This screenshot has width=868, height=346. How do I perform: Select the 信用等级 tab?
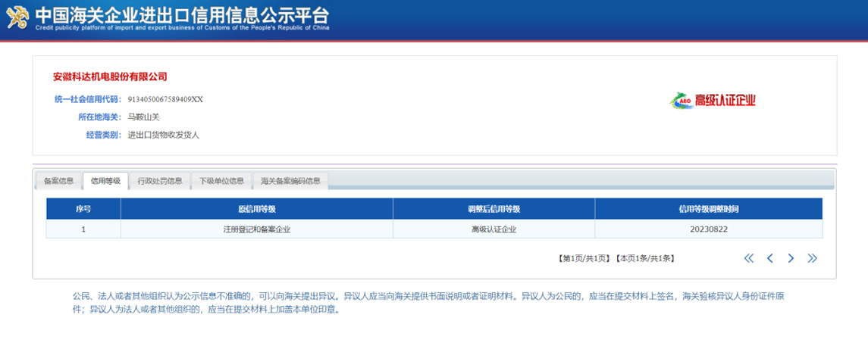click(105, 181)
